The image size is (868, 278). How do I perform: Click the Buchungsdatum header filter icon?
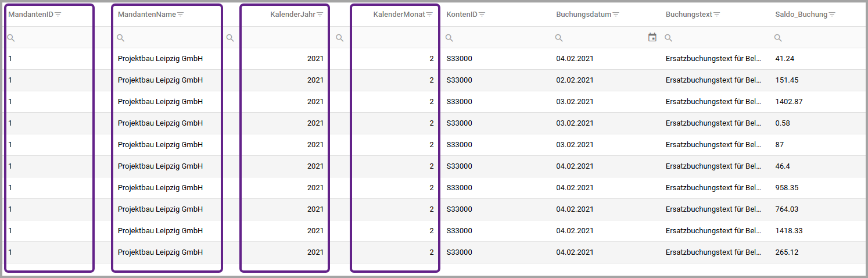coord(616,15)
